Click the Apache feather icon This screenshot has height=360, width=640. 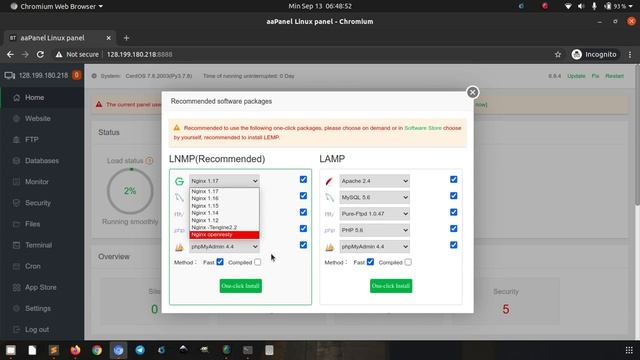(x=329, y=181)
